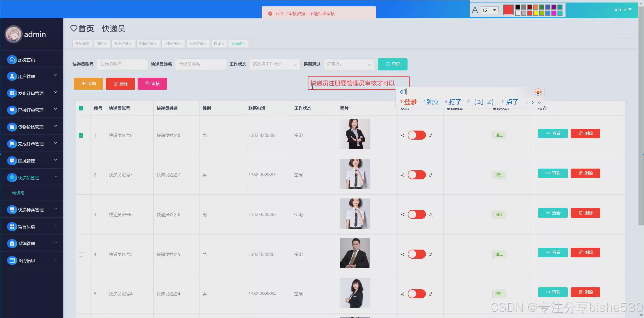Click the 完成订单管理 flag icon
The width and height of the screenshot is (644, 318).
pos(12,144)
